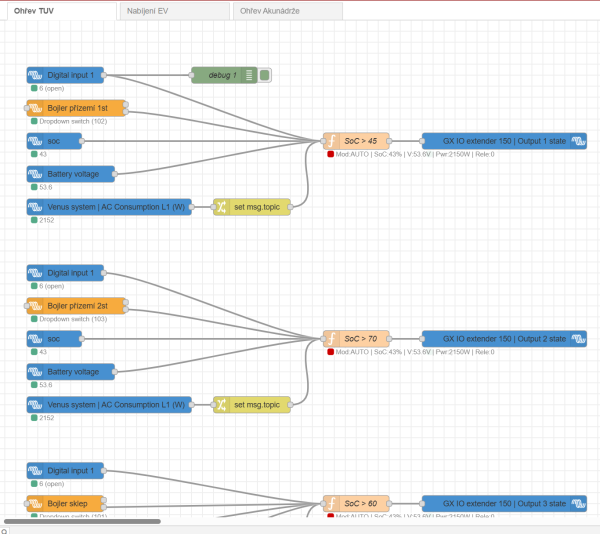Click the Victron icon on Output 1 state node

578,141
